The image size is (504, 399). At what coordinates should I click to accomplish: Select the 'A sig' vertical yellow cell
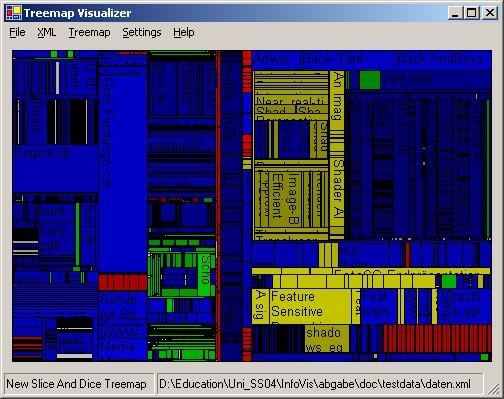coord(260,306)
